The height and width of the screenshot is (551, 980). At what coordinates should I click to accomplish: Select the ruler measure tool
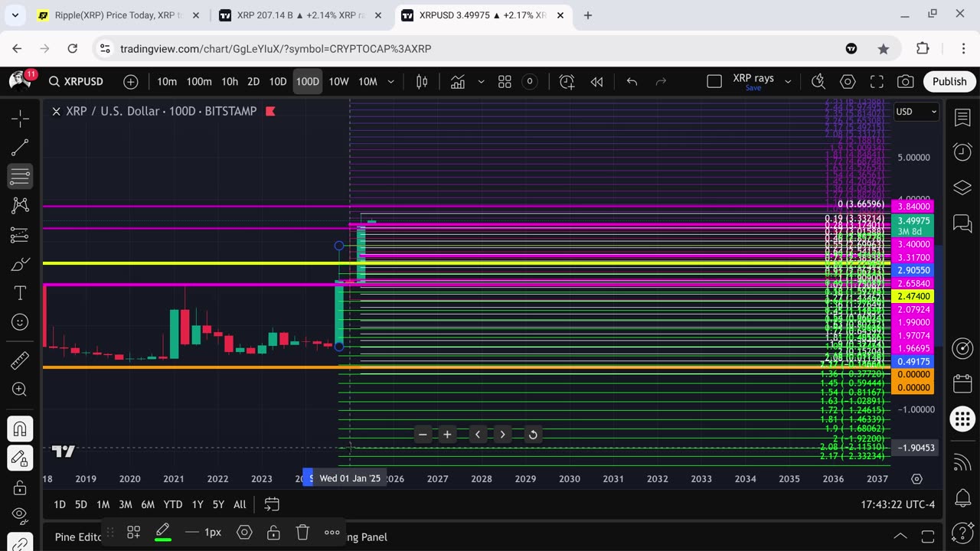click(20, 360)
